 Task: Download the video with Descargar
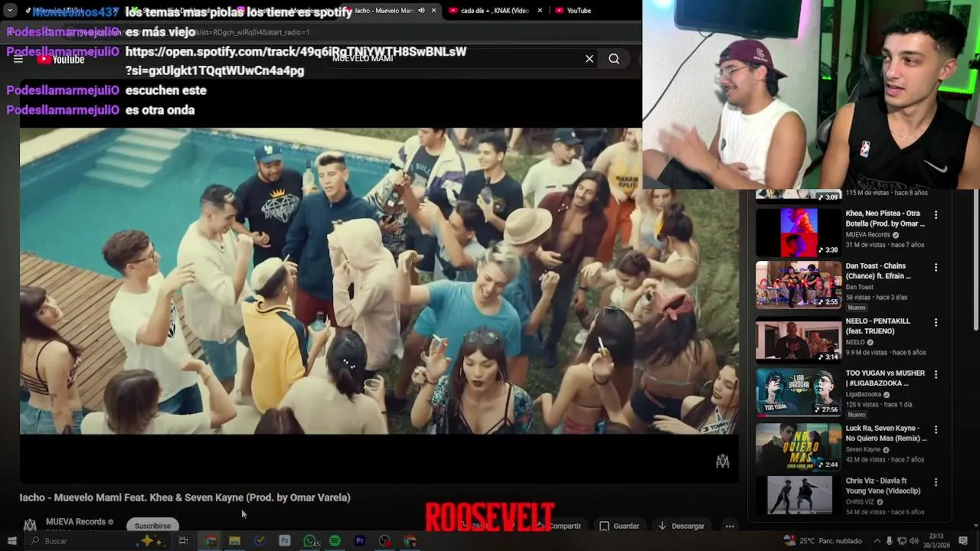click(681, 526)
